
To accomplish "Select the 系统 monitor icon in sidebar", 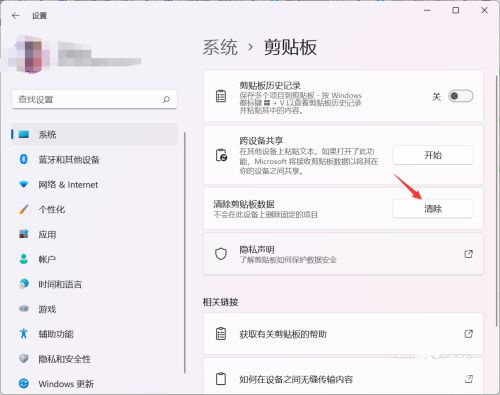I will point(24,134).
